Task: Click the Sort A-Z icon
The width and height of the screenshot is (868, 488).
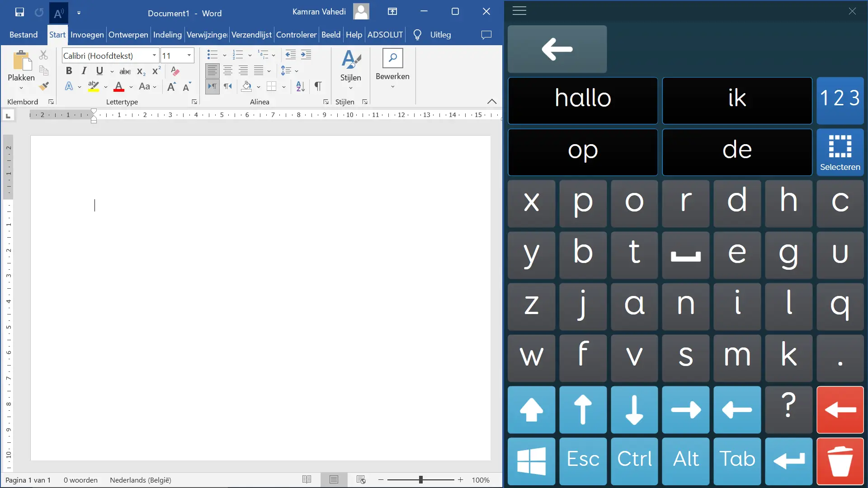Action: [301, 86]
